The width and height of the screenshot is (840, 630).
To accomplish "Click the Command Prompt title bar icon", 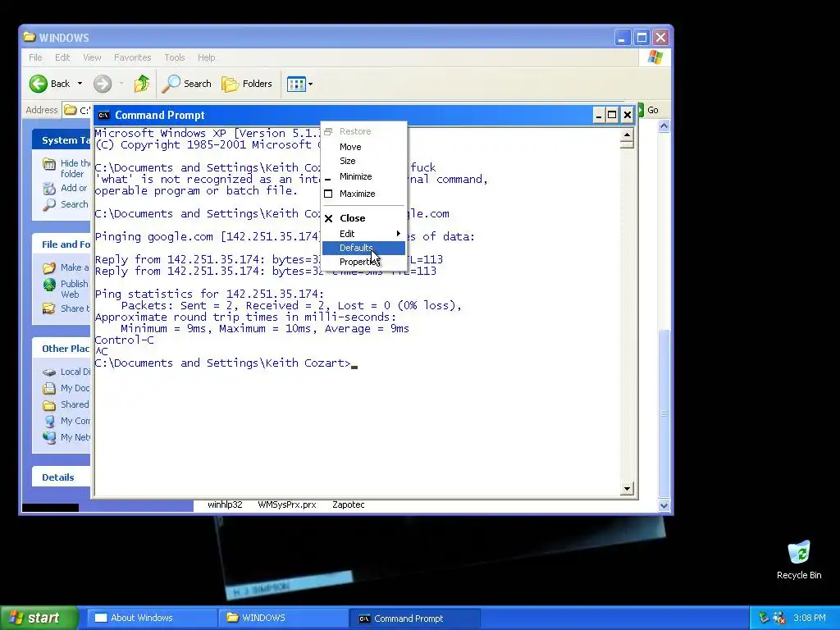I will 104,115.
